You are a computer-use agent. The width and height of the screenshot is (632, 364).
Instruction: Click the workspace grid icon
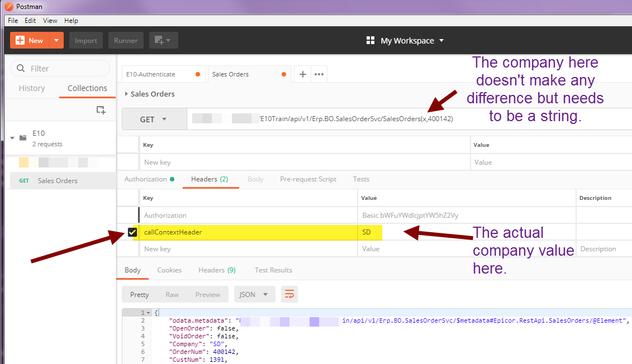pos(370,40)
